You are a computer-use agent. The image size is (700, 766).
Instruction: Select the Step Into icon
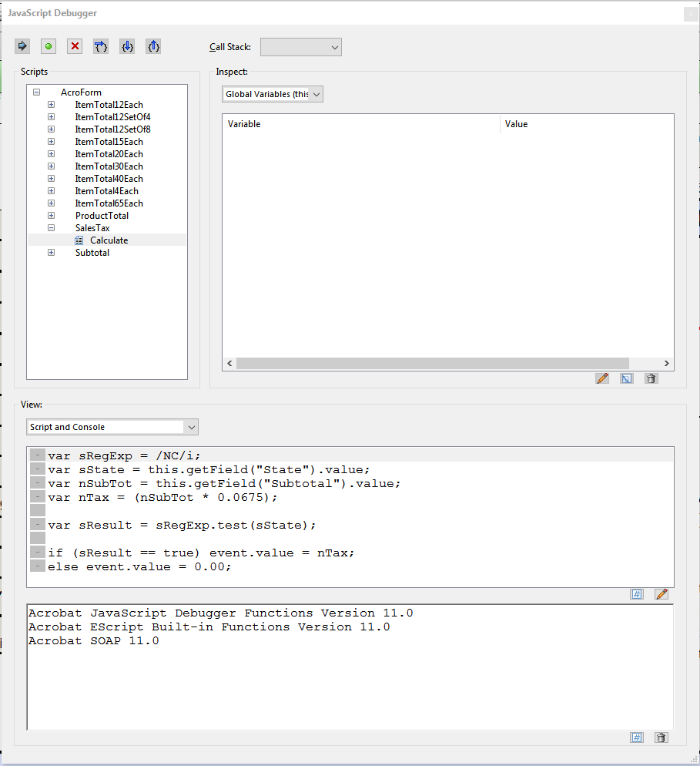(127, 46)
